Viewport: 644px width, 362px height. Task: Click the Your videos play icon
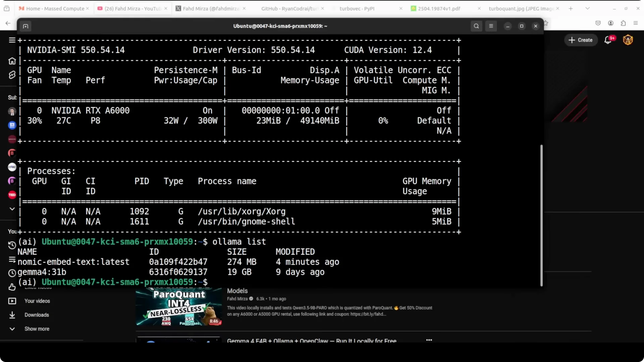12,301
